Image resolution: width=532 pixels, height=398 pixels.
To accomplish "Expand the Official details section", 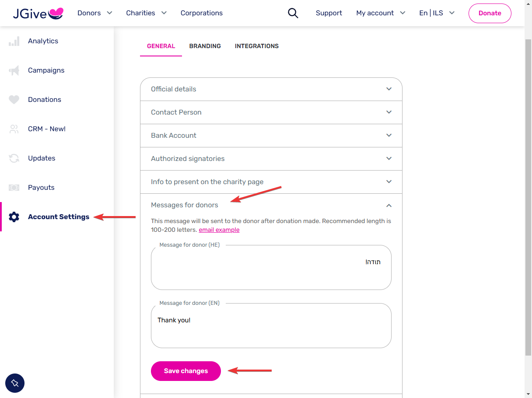I will [x=271, y=89].
